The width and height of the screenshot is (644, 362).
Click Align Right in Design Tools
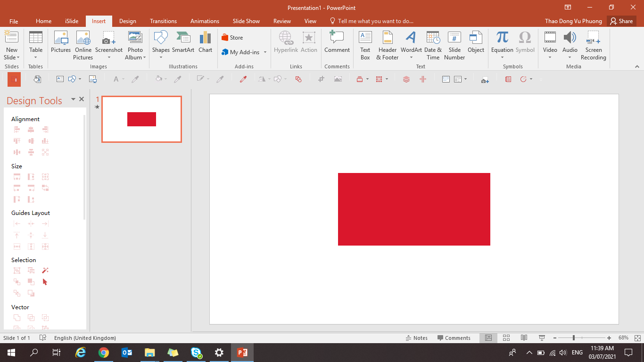click(x=45, y=130)
